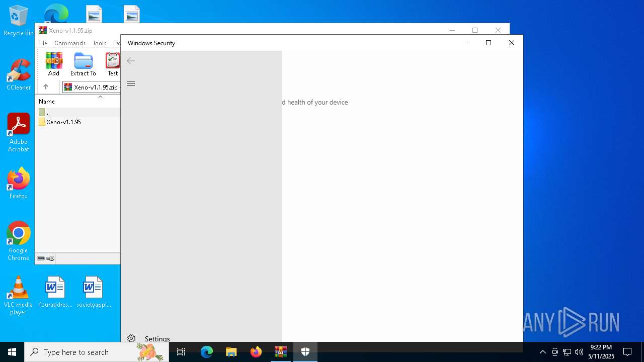Click Extract To in WinRAR toolbar
Viewport: 644px width, 362px height.
coord(83,64)
